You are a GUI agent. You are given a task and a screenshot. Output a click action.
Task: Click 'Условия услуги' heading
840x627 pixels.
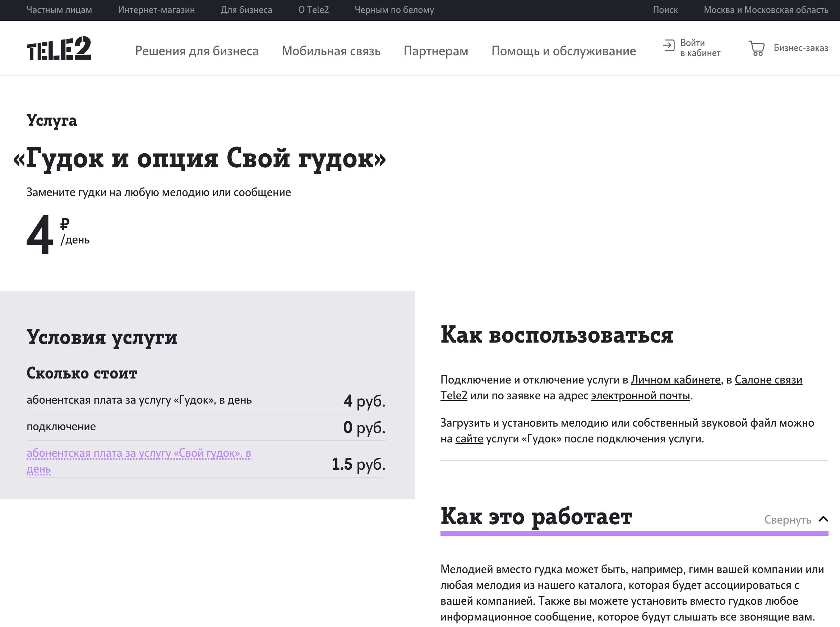(102, 337)
